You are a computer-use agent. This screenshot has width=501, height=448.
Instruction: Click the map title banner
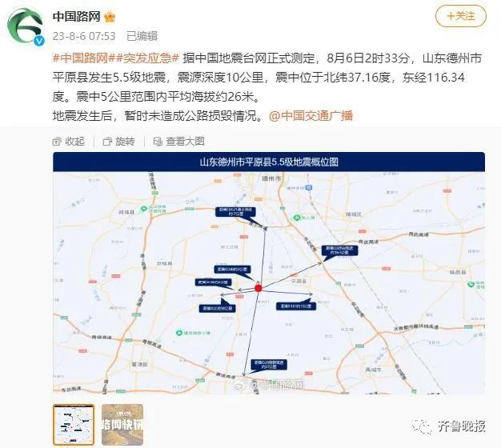[x=269, y=162]
